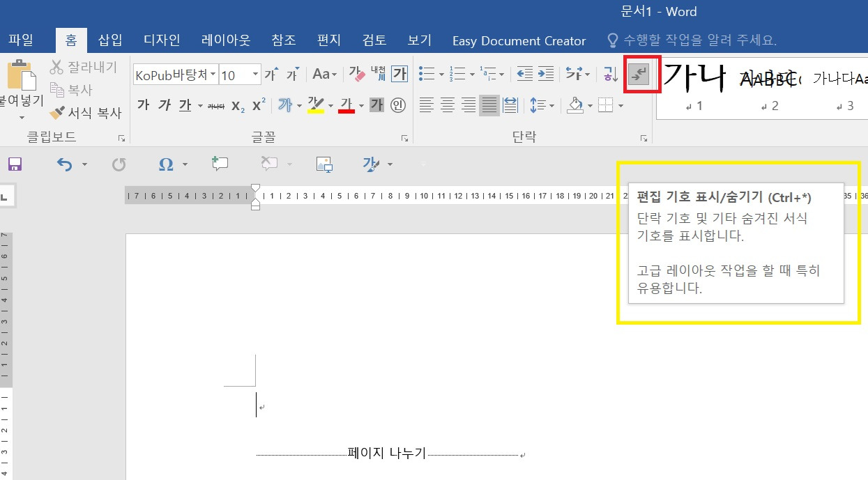Click the Increase Indent icon
Image resolution: width=868 pixels, height=480 pixels.
[x=546, y=73]
